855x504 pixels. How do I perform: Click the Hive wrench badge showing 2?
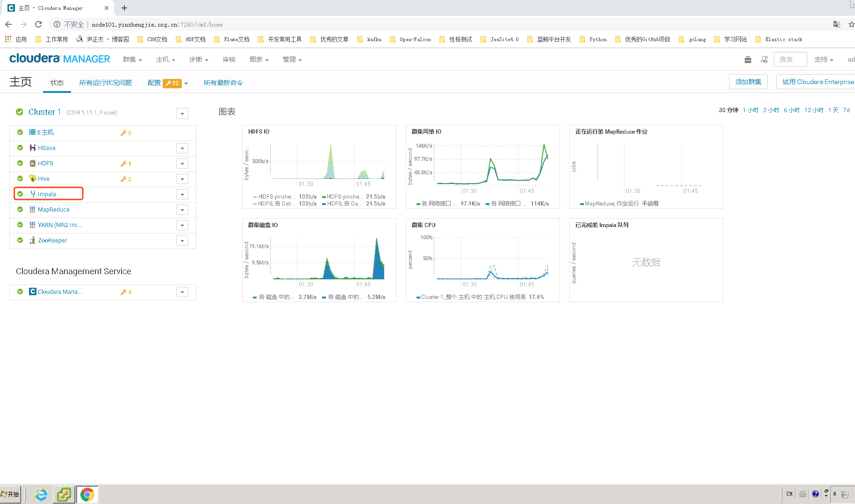[125, 178]
